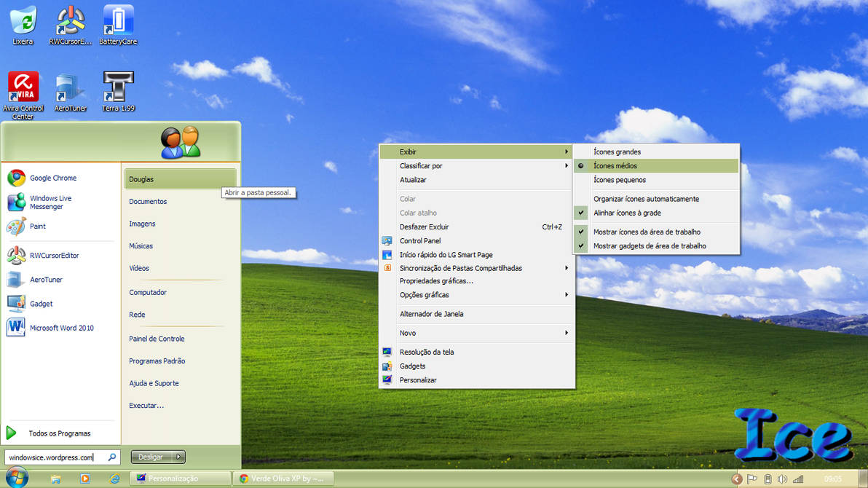This screenshot has height=488, width=868.
Task: Adjust volume via the speaker tray icon
Action: tap(782, 479)
